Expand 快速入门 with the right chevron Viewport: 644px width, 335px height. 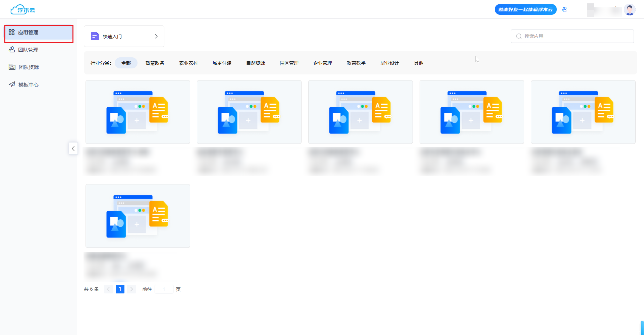[x=156, y=36]
